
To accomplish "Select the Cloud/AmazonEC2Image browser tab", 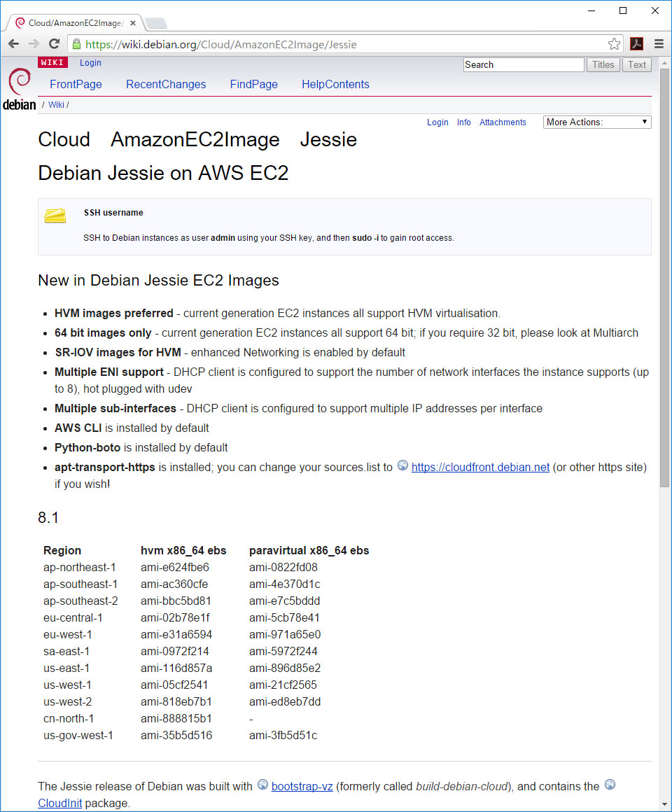I will pyautogui.click(x=75, y=23).
